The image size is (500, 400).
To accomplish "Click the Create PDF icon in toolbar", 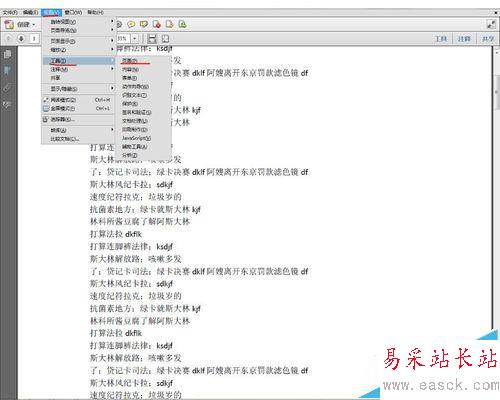I will coord(9,24).
